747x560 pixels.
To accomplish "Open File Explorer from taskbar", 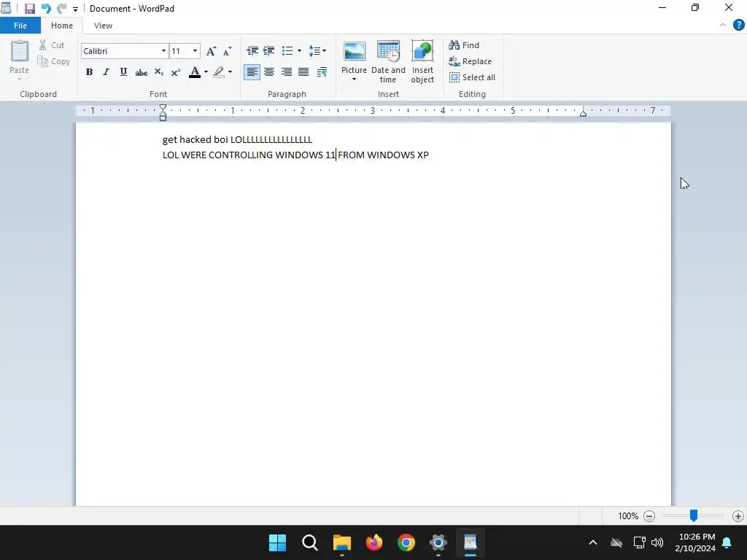I will [x=341, y=542].
